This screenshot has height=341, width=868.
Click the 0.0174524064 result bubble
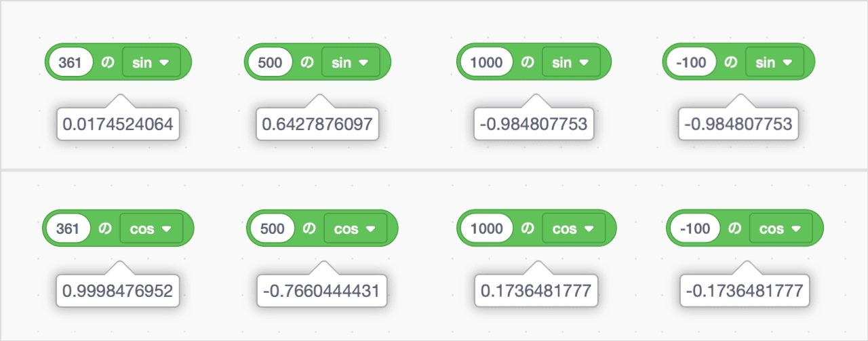118,123
